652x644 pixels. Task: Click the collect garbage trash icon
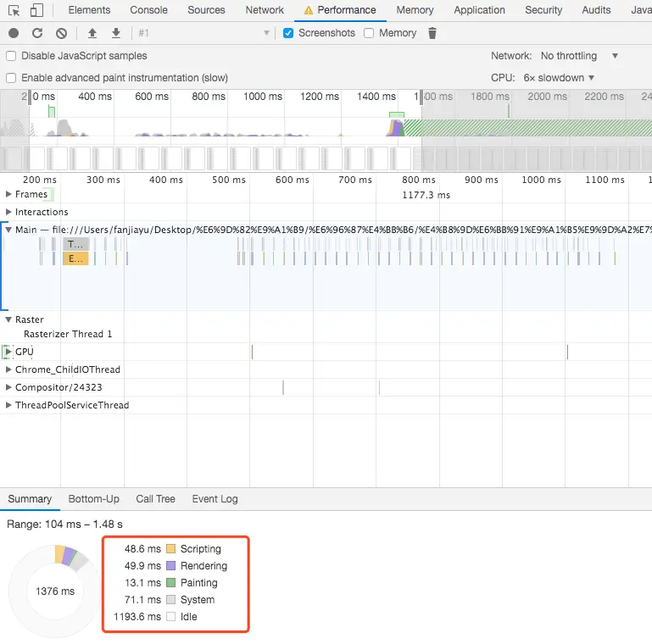click(x=432, y=33)
